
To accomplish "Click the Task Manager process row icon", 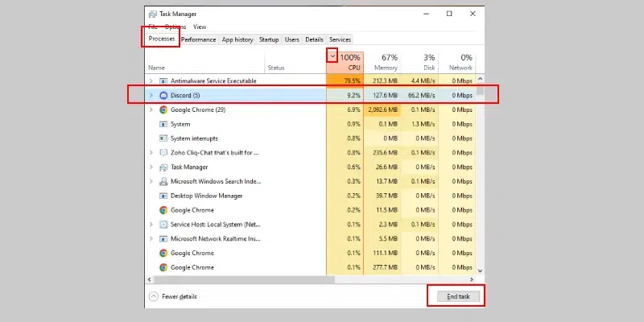I will click(163, 167).
